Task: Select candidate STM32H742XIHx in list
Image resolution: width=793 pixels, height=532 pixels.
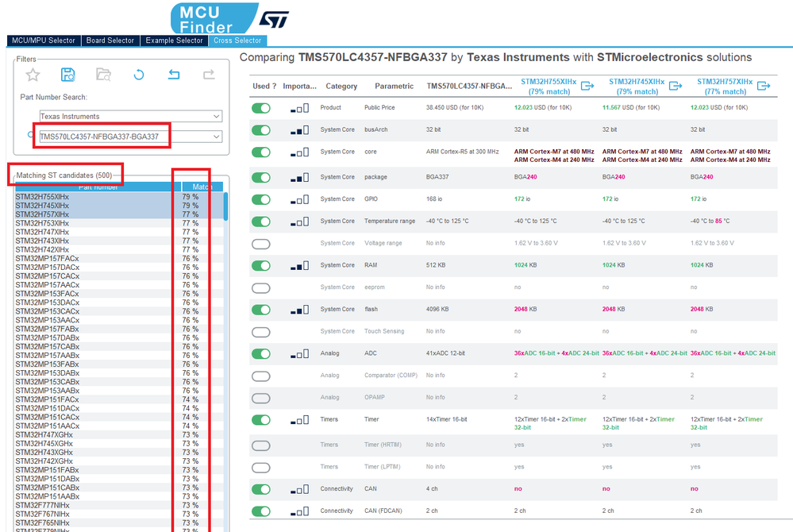Action: (119, 250)
